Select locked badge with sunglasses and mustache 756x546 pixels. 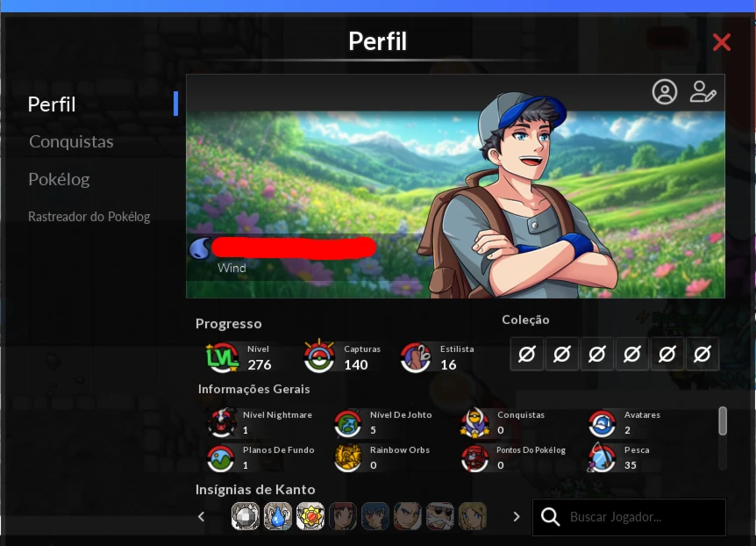click(x=439, y=516)
